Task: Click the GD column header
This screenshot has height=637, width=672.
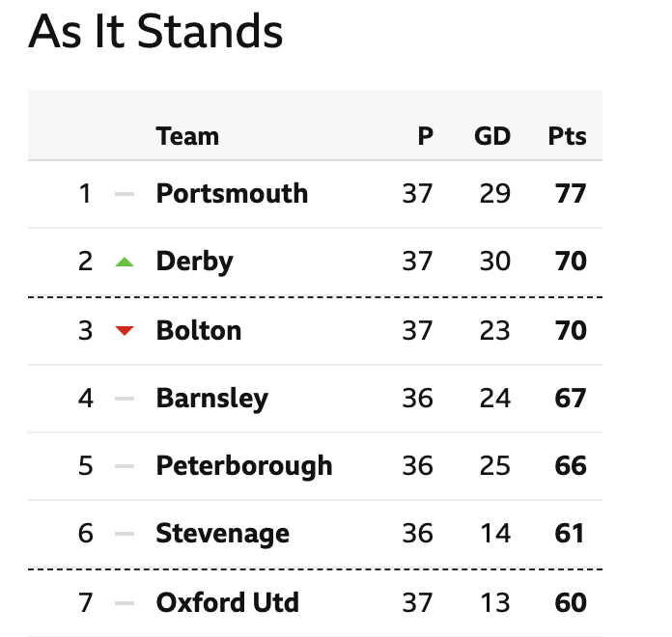Action: pos(492,137)
